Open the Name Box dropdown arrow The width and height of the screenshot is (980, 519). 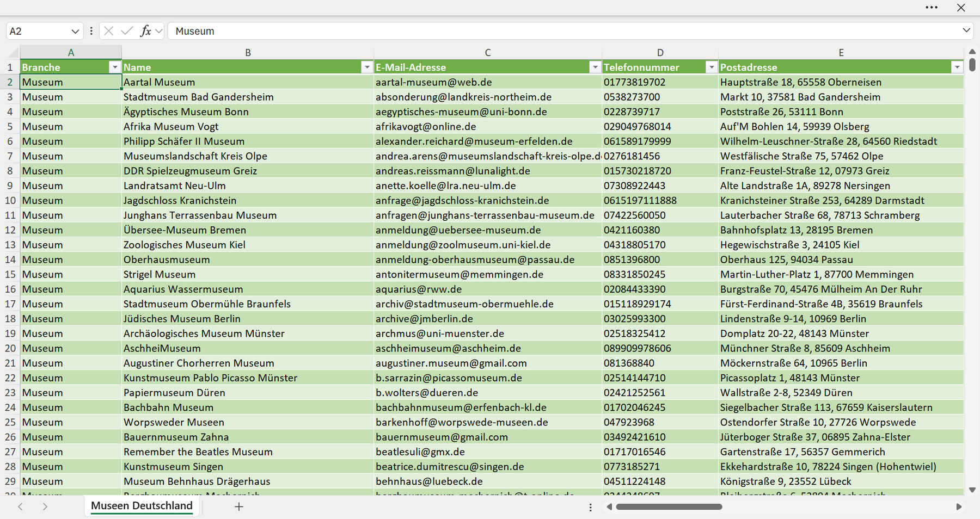point(75,31)
